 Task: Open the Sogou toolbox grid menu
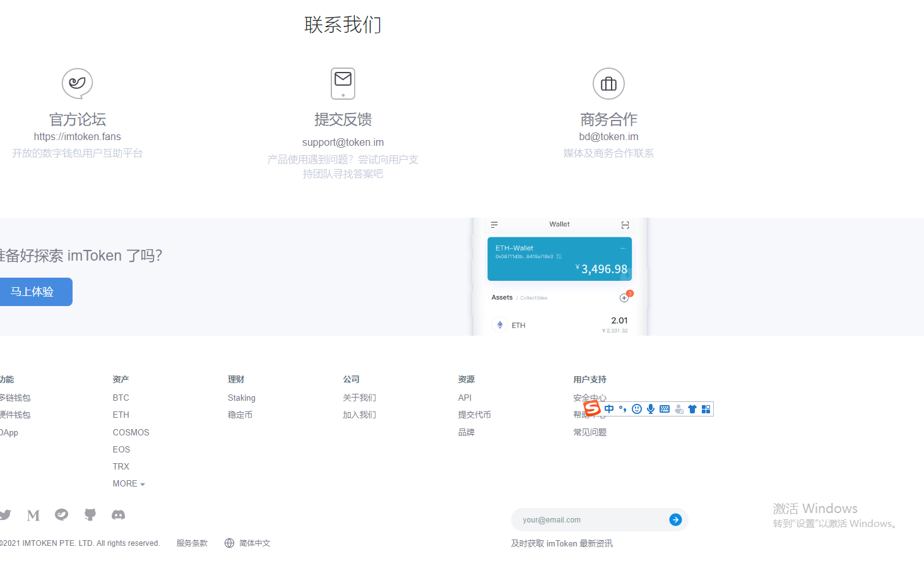pos(706,408)
